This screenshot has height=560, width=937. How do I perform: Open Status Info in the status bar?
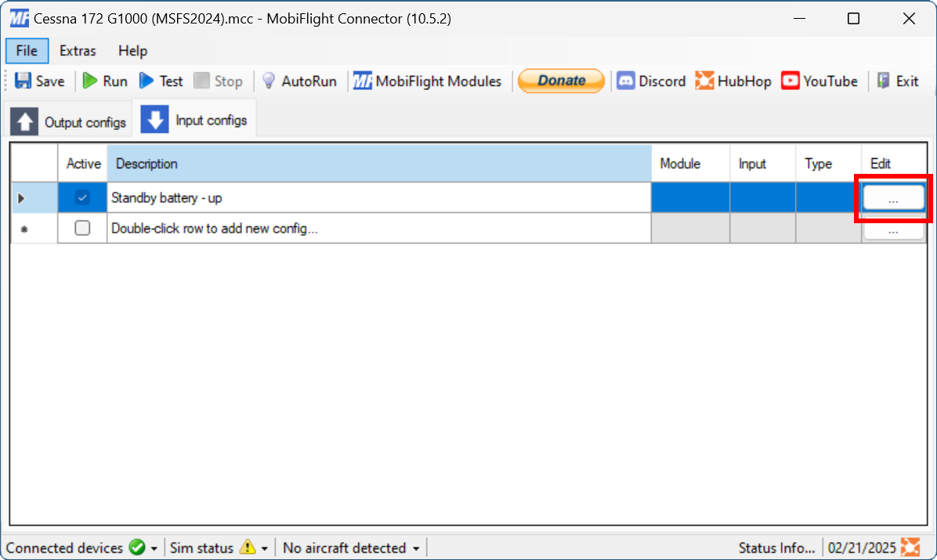tap(776, 547)
